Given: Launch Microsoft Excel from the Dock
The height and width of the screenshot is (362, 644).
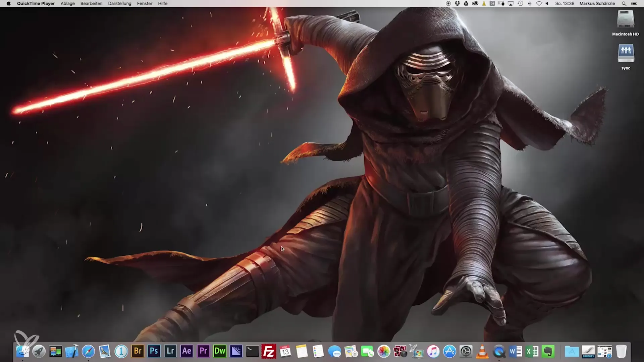Looking at the screenshot, I should tap(532, 351).
